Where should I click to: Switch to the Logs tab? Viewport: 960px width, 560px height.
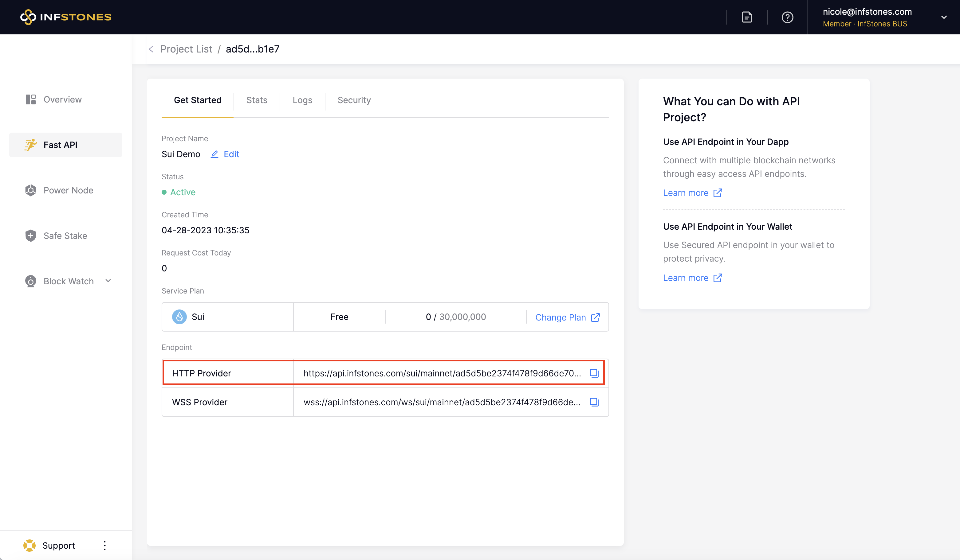pyautogui.click(x=302, y=100)
